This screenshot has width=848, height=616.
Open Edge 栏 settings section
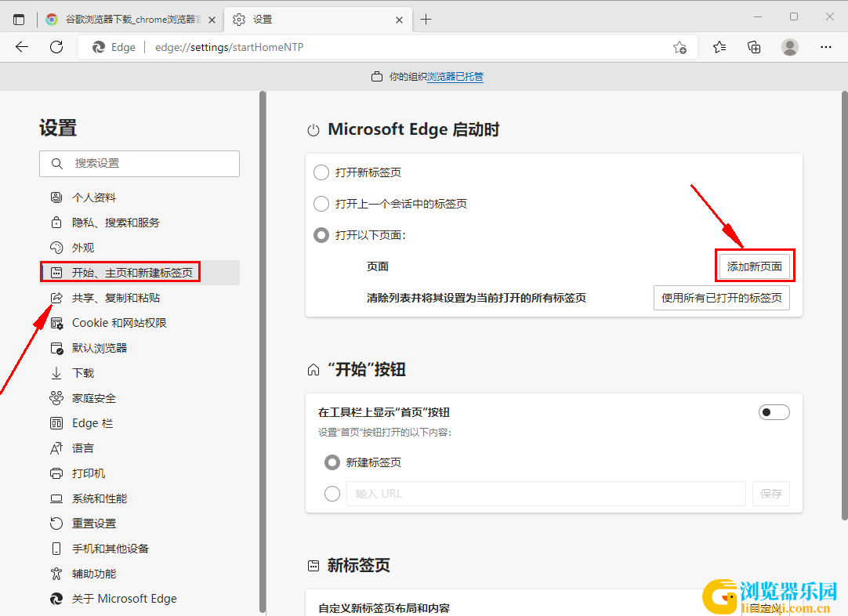click(140, 423)
